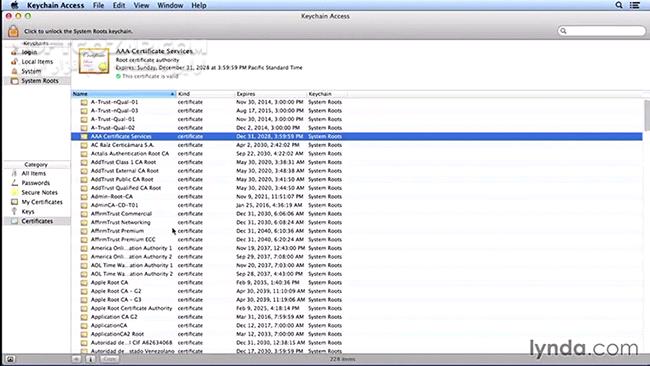
Task: Select certificate icon of AdminCA-CD-T01
Action: pos(84,205)
